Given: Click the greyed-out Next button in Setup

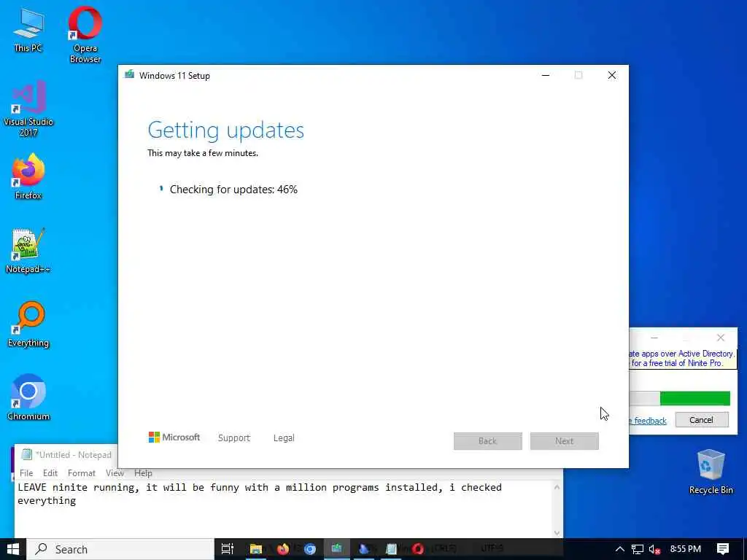Looking at the screenshot, I should 565,441.
